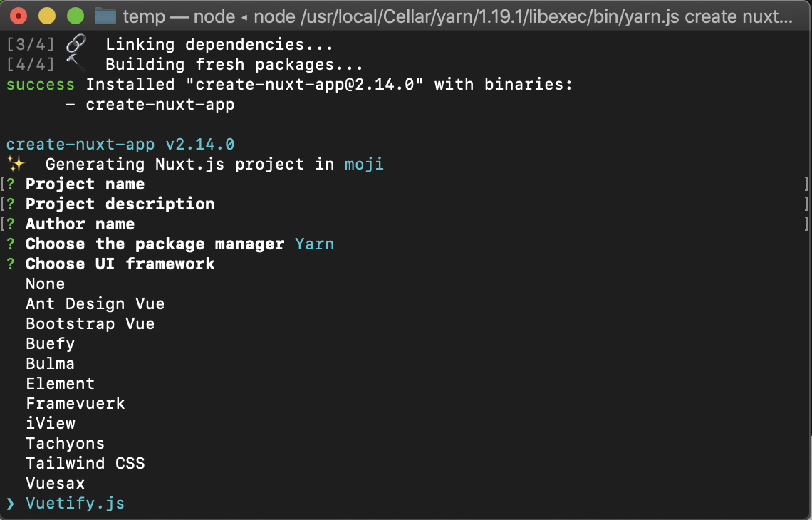Select the None framework option
This screenshot has width=812, height=520.
click(46, 284)
